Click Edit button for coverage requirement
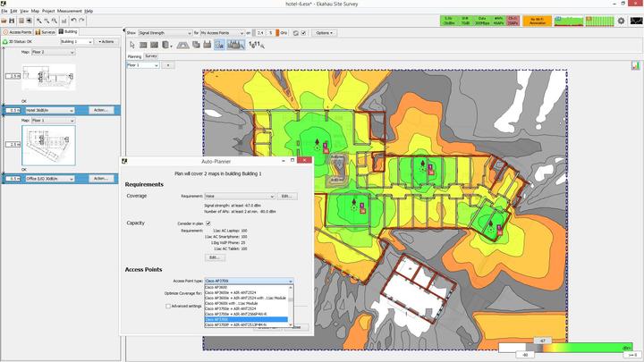The width and height of the screenshot is (644, 362). pos(287,196)
